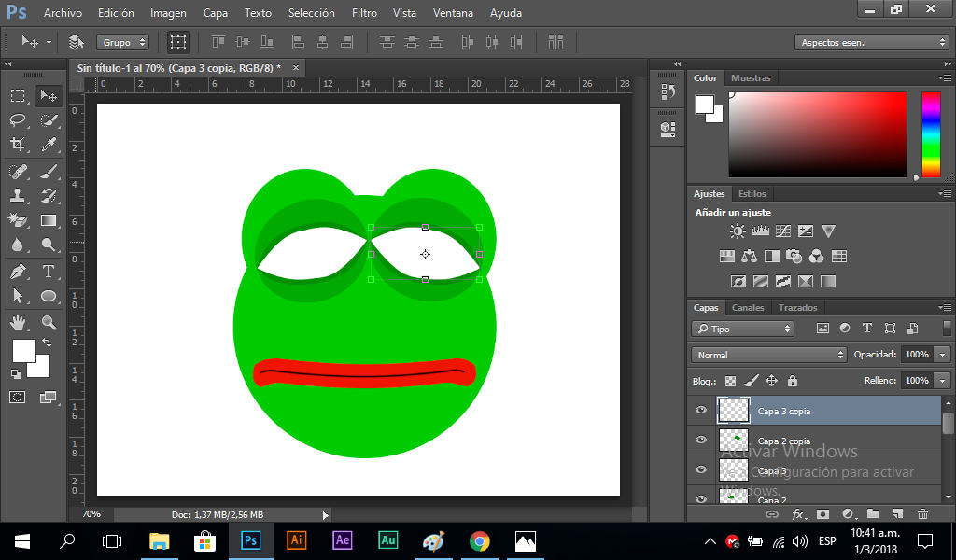
Task: Open the layer style fx menu
Action: coord(797,514)
